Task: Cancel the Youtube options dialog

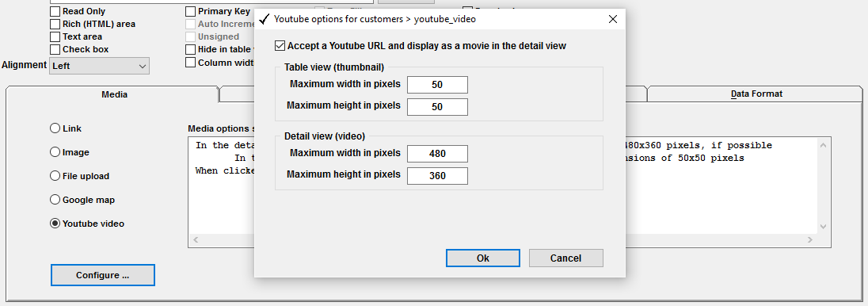Action: 565,258
